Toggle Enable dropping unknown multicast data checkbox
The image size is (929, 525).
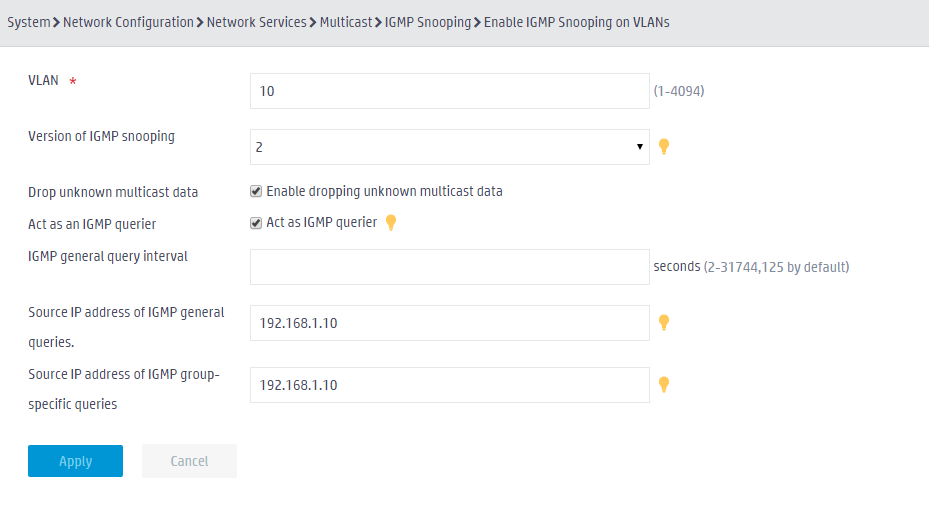(256, 191)
